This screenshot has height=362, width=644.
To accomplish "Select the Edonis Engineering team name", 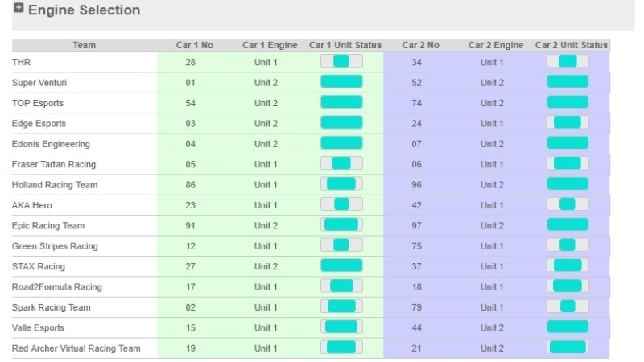I will point(51,144).
